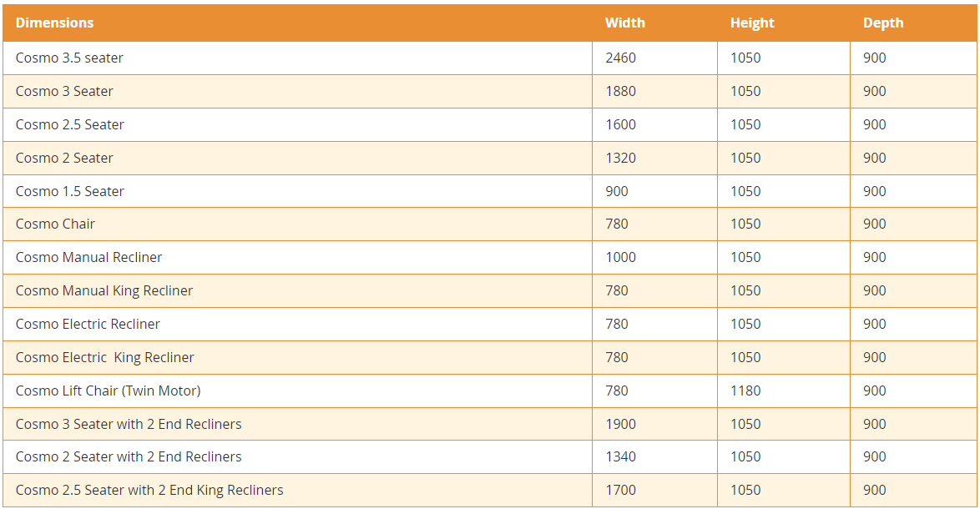
Task: Click the Depth column header
Action: [883, 23]
